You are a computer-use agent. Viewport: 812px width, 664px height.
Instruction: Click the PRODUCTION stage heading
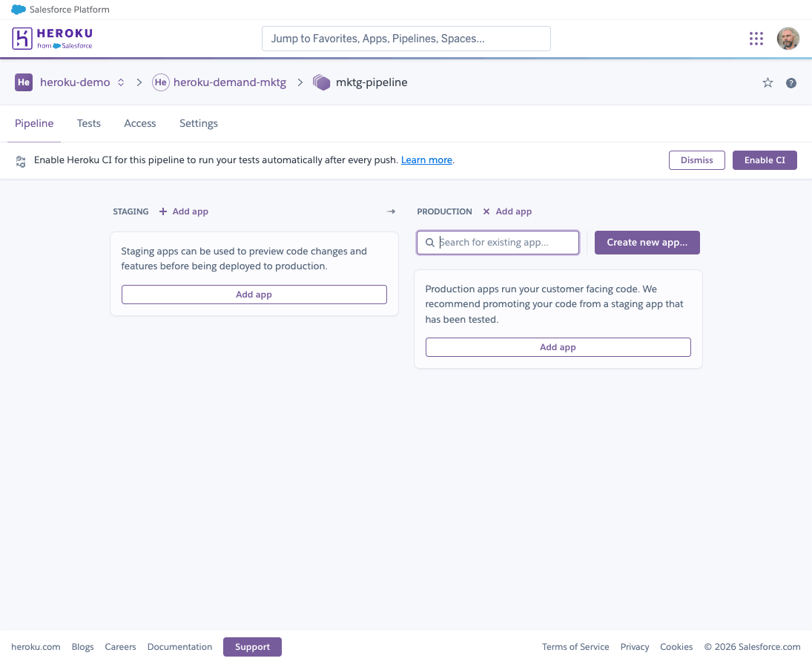[444, 211]
